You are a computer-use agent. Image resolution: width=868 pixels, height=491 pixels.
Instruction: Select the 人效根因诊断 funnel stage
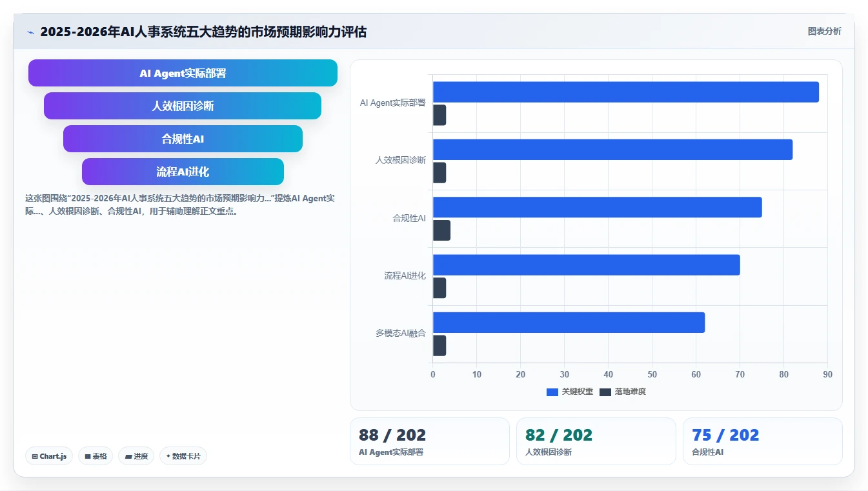point(183,106)
